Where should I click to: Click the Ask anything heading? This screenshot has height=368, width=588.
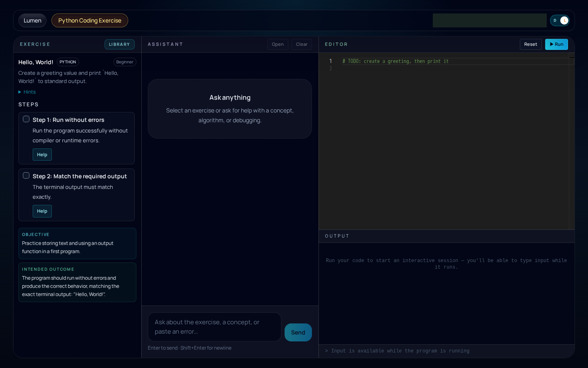(x=230, y=98)
